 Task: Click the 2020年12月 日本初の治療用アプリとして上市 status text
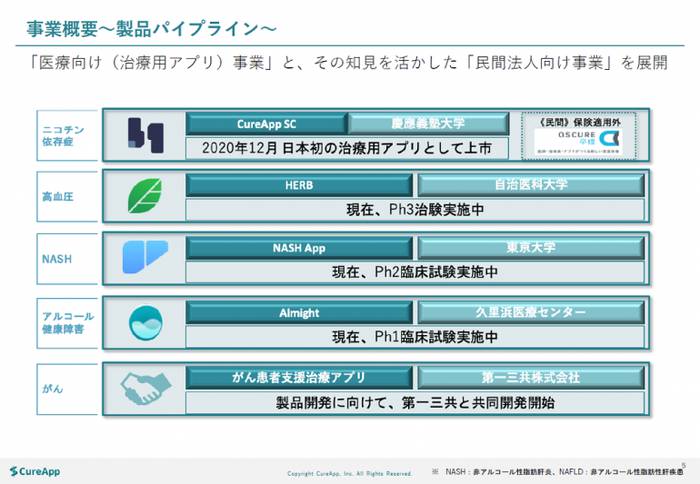347,148
